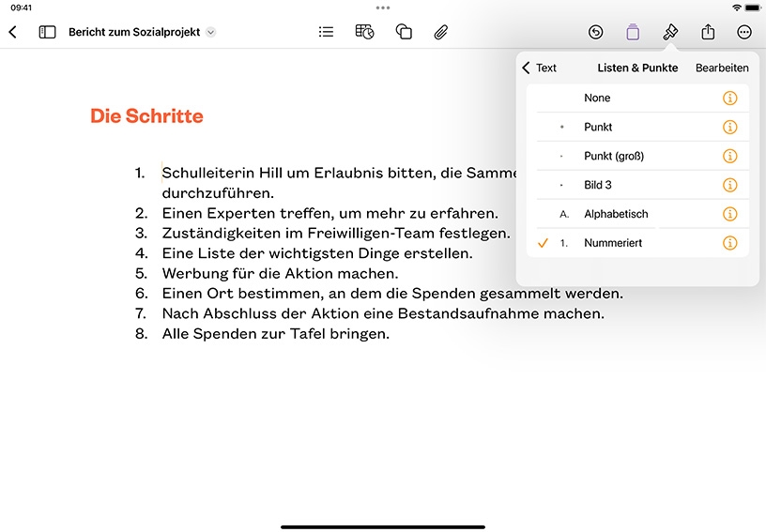Open the list insert icon in toolbar
Viewport: 766px width, 532px height.
[x=326, y=32]
